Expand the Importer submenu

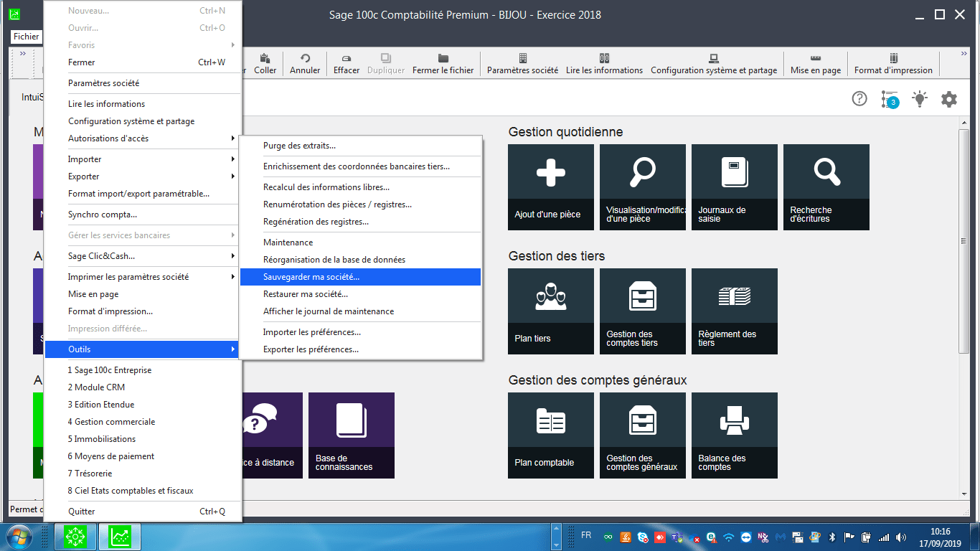(x=143, y=159)
